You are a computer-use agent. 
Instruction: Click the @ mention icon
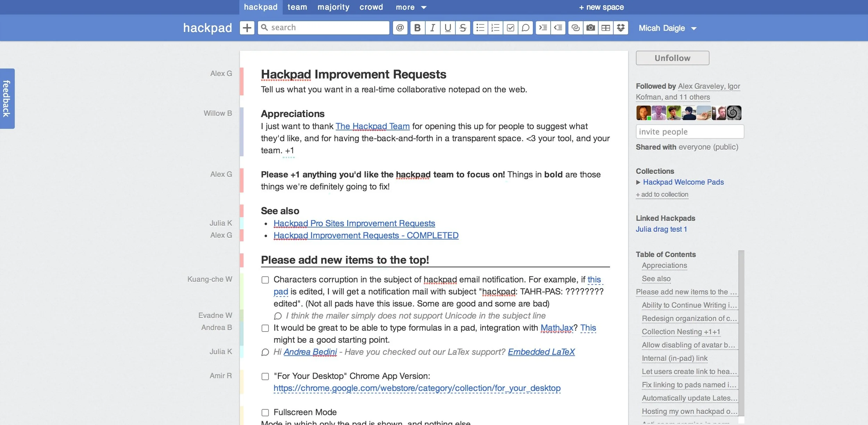click(400, 28)
